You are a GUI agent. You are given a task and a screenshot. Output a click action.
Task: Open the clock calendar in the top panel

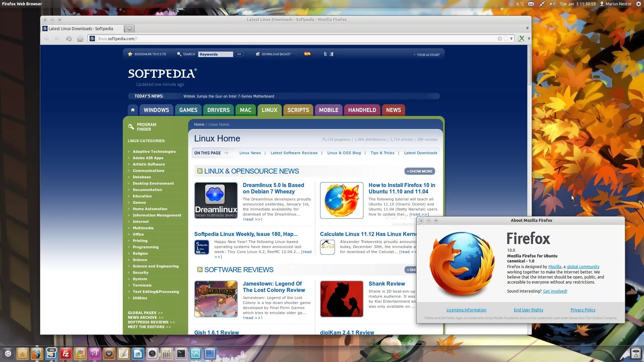pos(578,4)
